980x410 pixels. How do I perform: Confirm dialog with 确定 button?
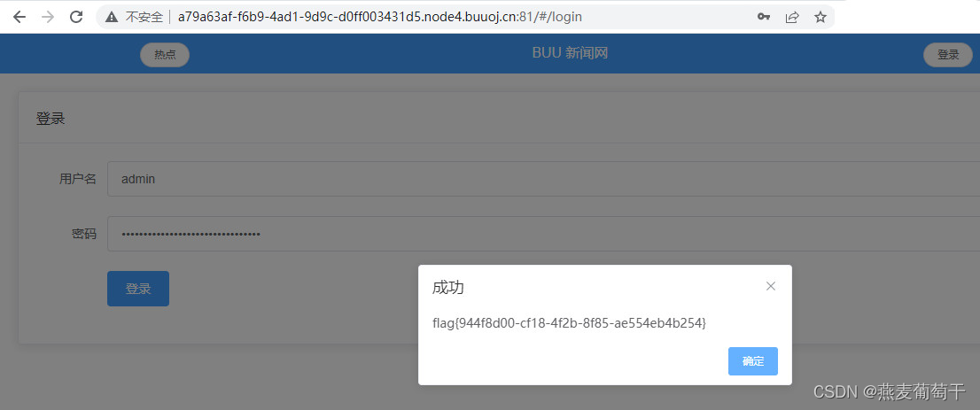tap(752, 361)
